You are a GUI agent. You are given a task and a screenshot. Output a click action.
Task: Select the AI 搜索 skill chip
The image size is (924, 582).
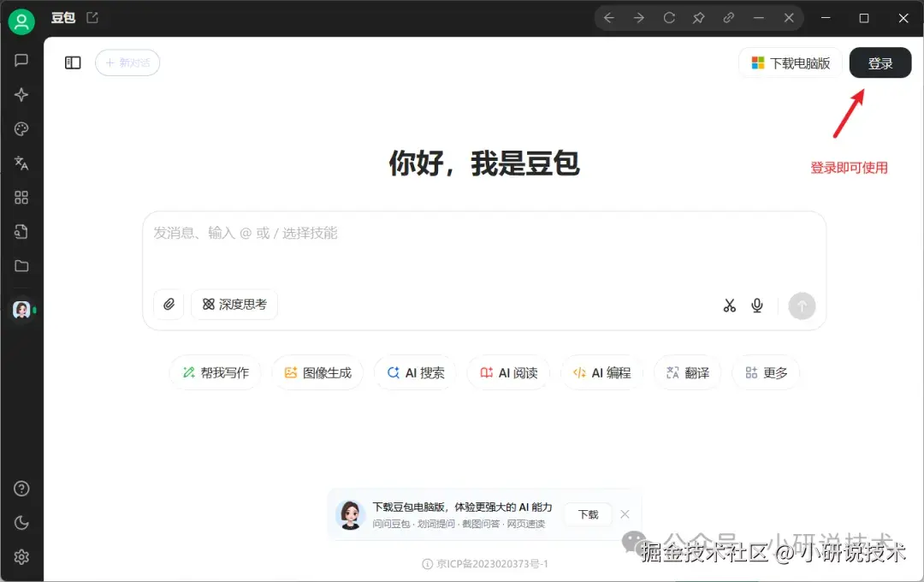[x=416, y=372]
